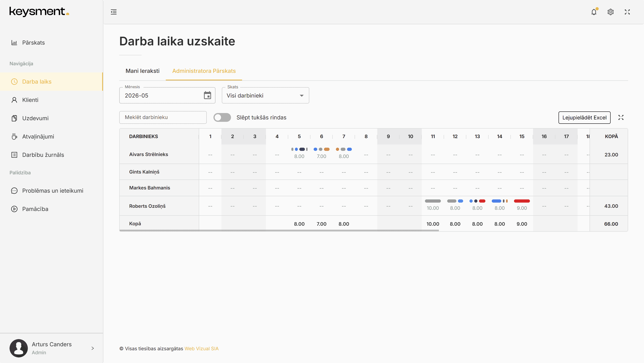This screenshot has width=644, height=363.
Task: Expand the table to fullscreen
Action: pos(621,117)
